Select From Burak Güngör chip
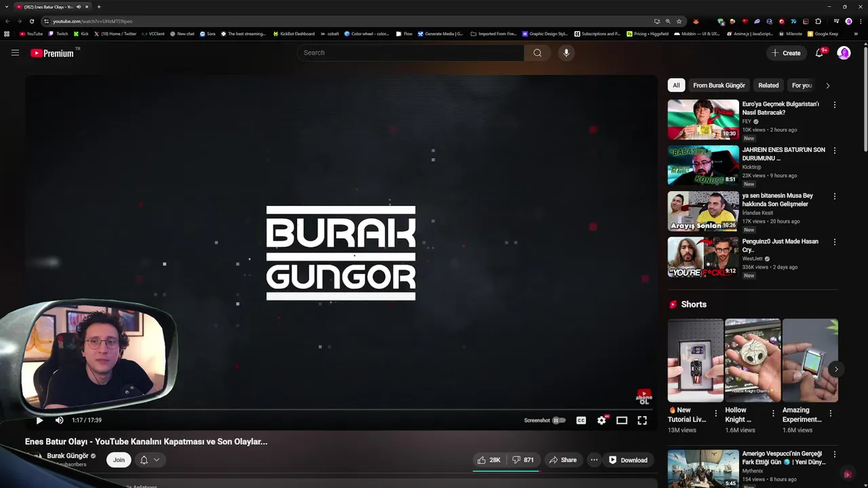868x488 pixels. 719,85
